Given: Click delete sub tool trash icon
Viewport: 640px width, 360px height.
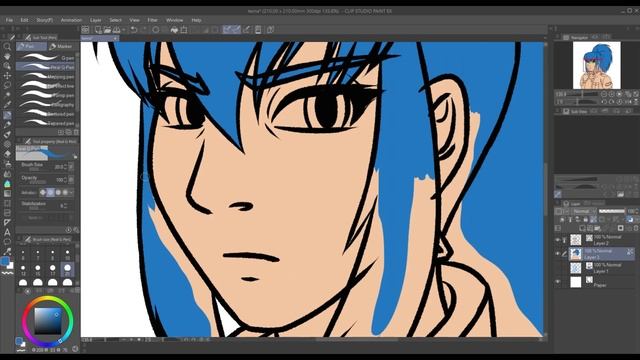Looking at the screenshot, I should pyautogui.click(x=76, y=132).
